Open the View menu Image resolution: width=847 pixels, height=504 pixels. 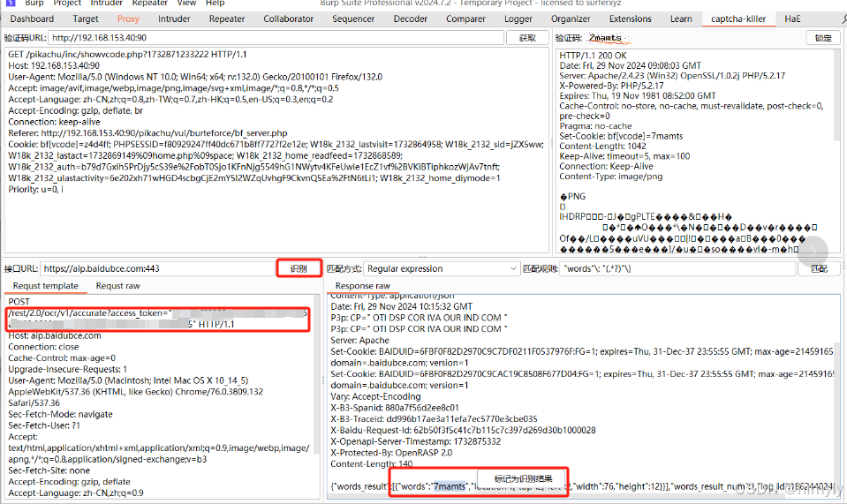(186, 3)
